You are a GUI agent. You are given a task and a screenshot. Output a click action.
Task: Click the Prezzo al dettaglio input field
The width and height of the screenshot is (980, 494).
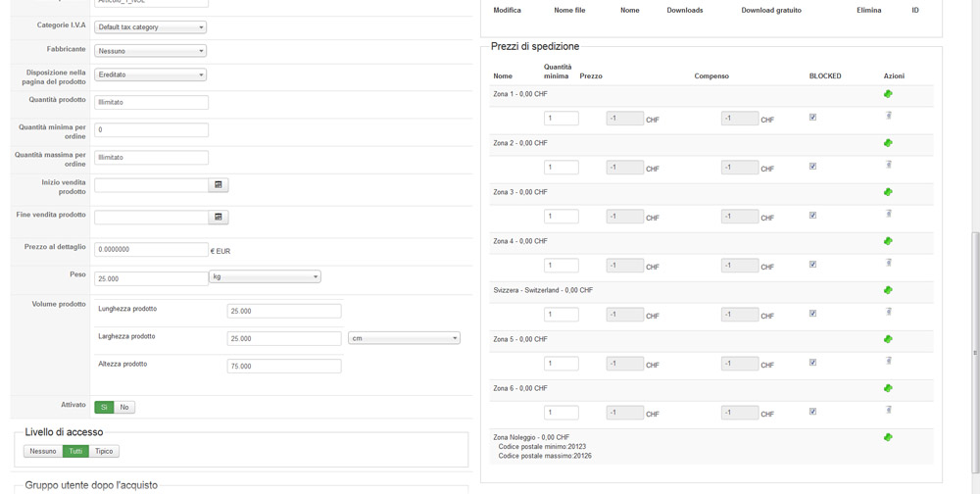[151, 250]
